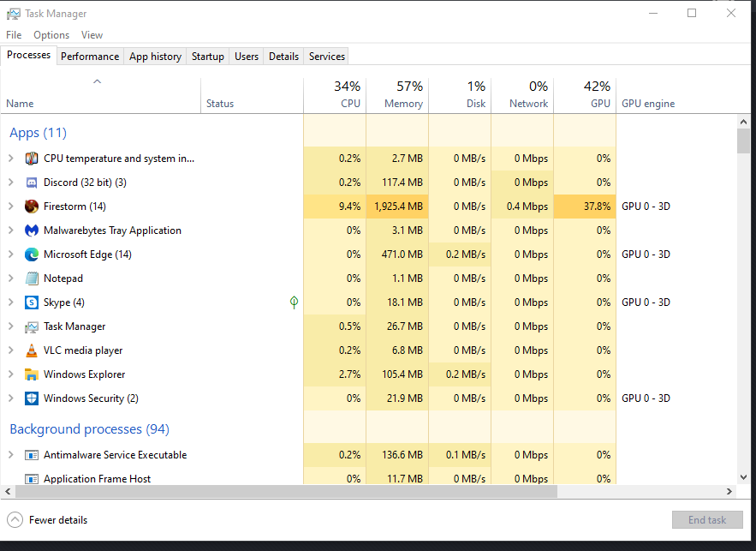Sort processes by Memory column

coord(397,95)
